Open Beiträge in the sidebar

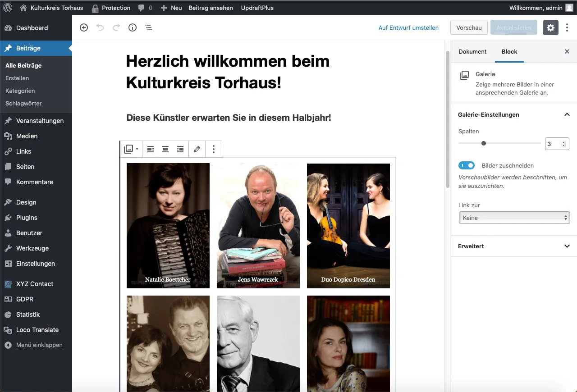[36, 48]
